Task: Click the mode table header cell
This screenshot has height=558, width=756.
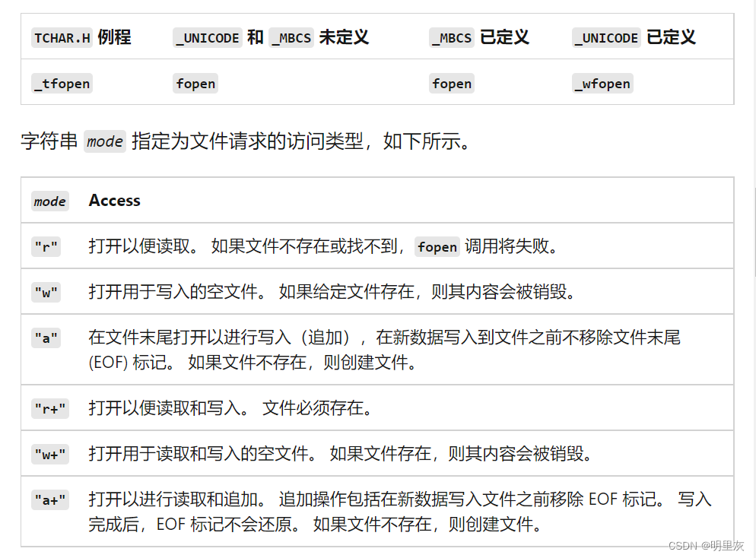Action: point(50,201)
